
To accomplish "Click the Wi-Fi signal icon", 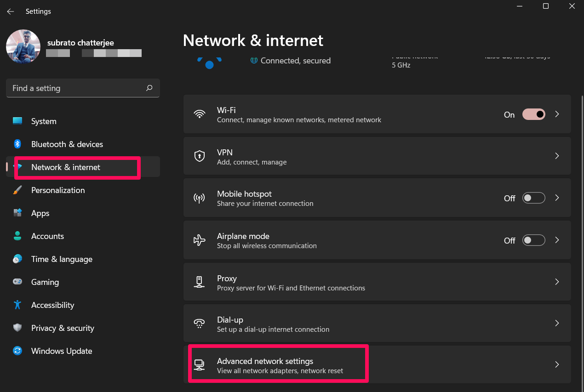I will tap(199, 114).
